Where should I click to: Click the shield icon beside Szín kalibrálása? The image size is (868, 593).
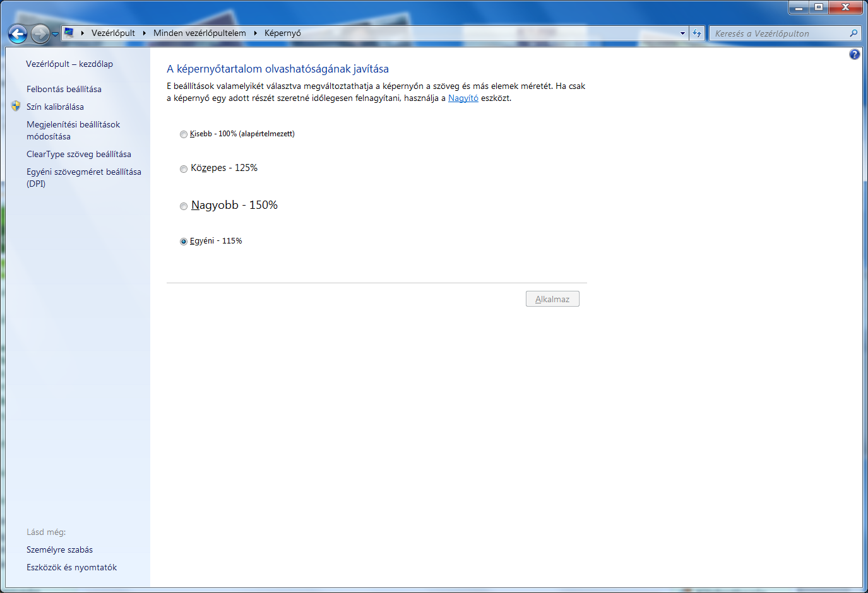click(16, 106)
